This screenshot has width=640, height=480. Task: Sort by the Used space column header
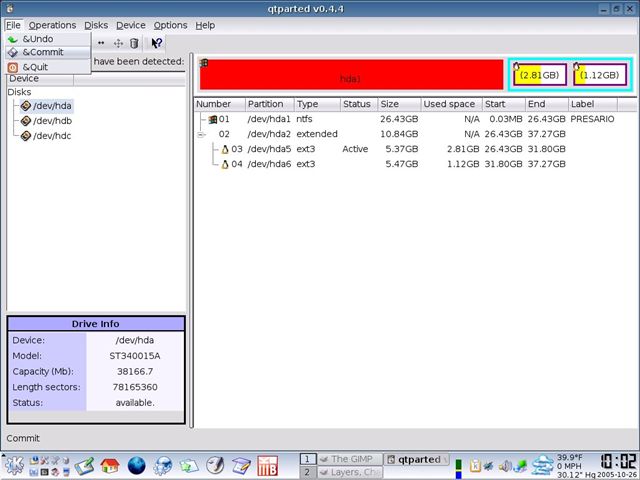point(452,104)
